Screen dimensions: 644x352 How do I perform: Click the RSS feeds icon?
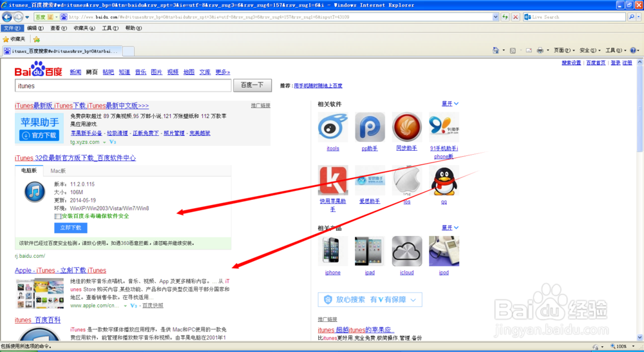[513, 50]
